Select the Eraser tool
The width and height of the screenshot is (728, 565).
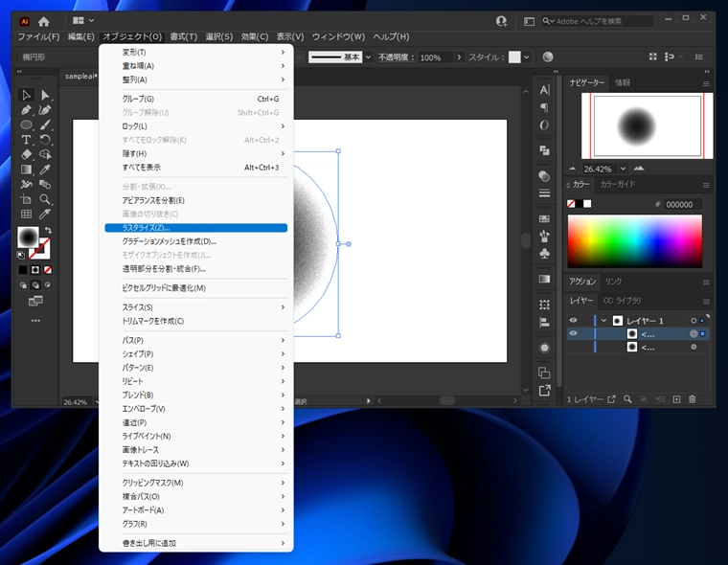pos(26,154)
